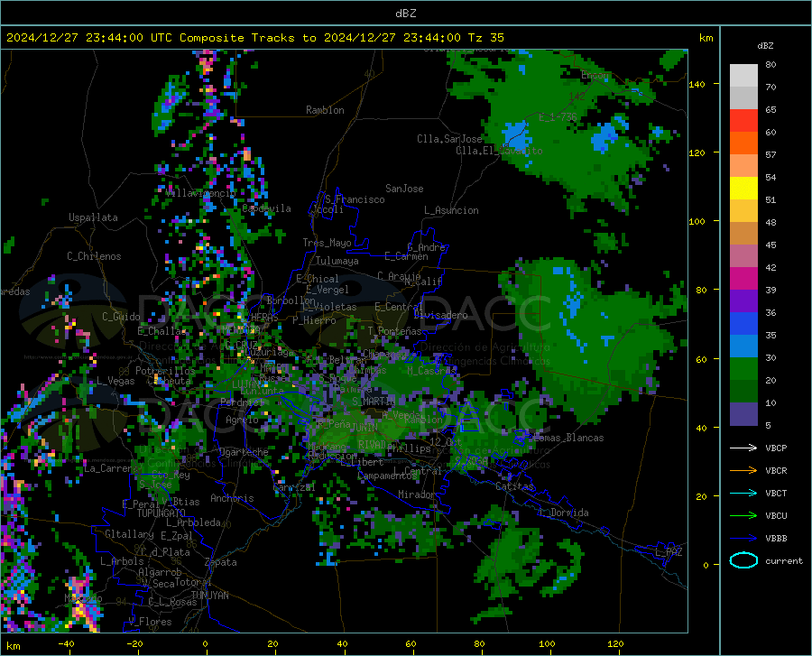
Task: Click the 'S_Francisco' place label
Action: pos(355,199)
